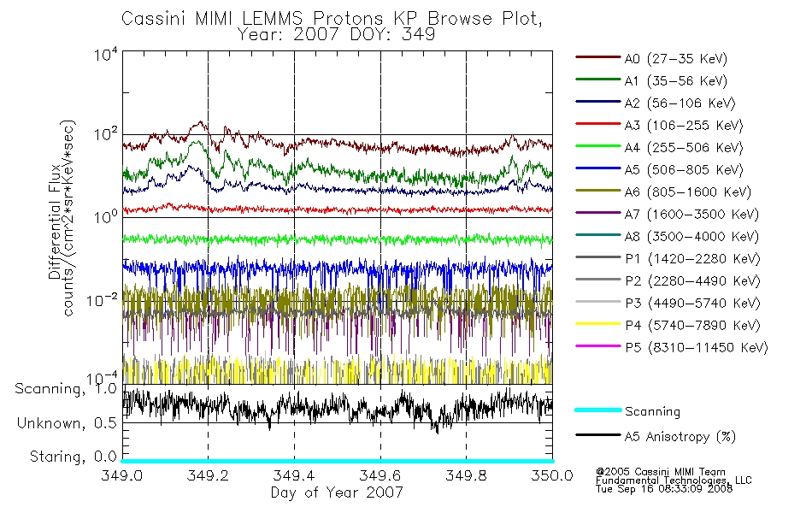The height and width of the screenshot is (513, 812).
Task: Click the y-axis label 10^4
Action: 106,54
